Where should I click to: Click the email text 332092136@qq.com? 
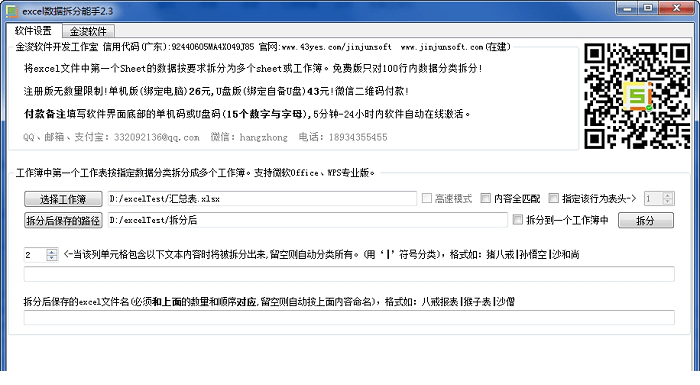click(x=157, y=138)
